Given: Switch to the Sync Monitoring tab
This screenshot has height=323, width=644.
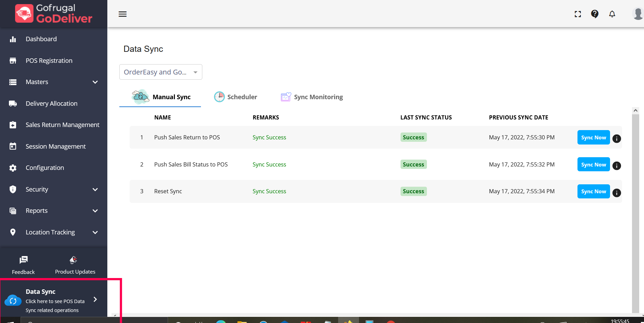Looking at the screenshot, I should coord(312,97).
